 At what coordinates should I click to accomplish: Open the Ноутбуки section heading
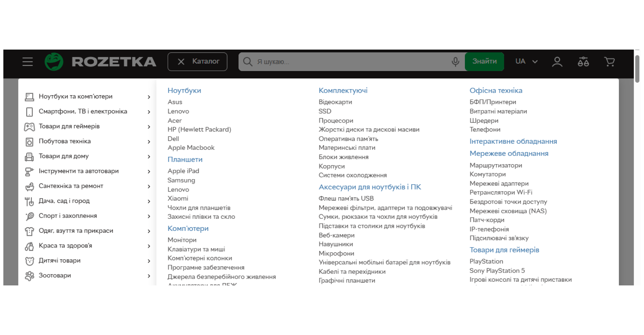point(184,90)
